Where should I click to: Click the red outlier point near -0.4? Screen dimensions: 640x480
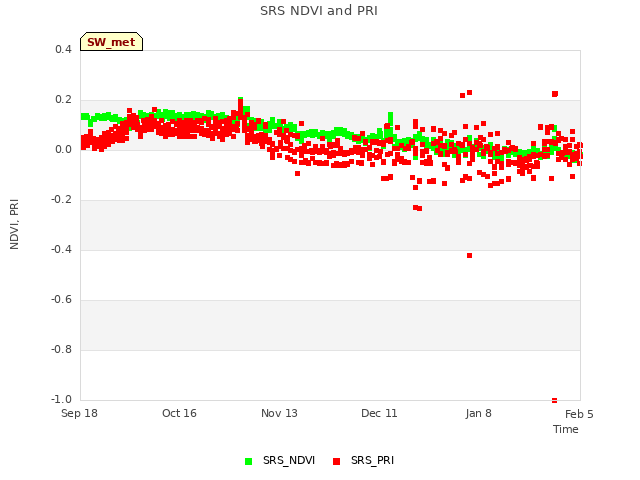point(469,256)
